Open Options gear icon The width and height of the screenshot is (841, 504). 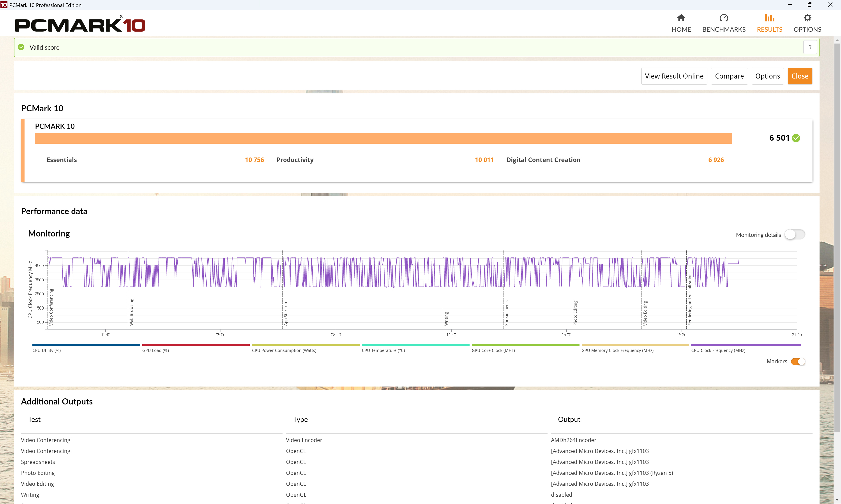coord(807,18)
